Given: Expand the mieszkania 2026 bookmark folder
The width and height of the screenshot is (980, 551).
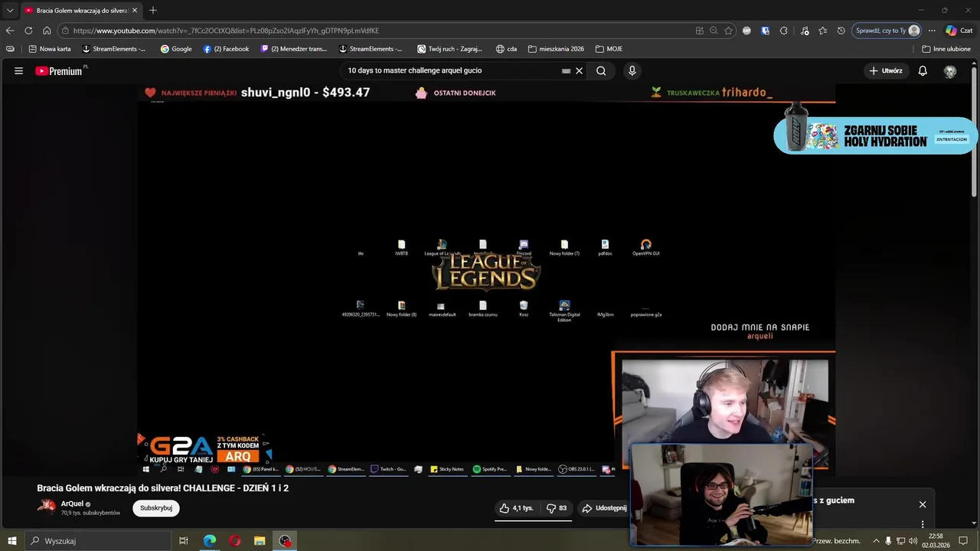Looking at the screenshot, I should pyautogui.click(x=556, y=49).
